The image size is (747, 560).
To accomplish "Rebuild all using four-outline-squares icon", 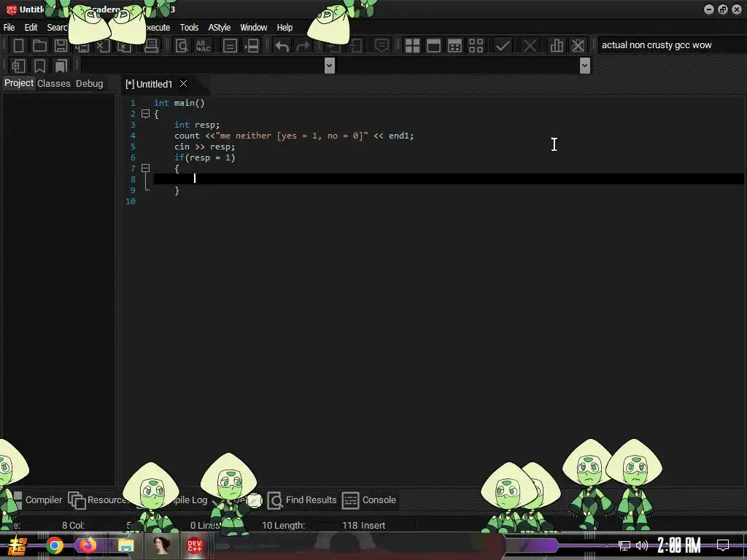I will (476, 46).
